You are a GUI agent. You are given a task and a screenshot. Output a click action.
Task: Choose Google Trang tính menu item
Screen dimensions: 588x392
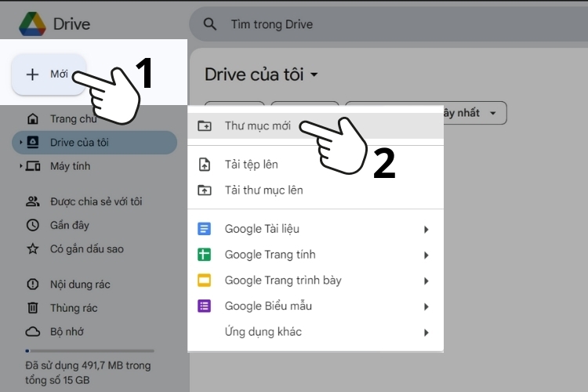pyautogui.click(x=315, y=255)
